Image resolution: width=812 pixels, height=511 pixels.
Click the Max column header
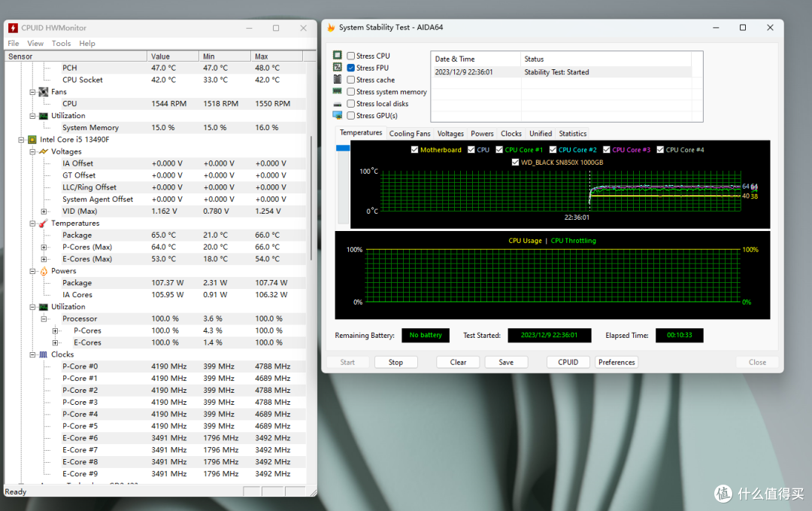click(277, 56)
